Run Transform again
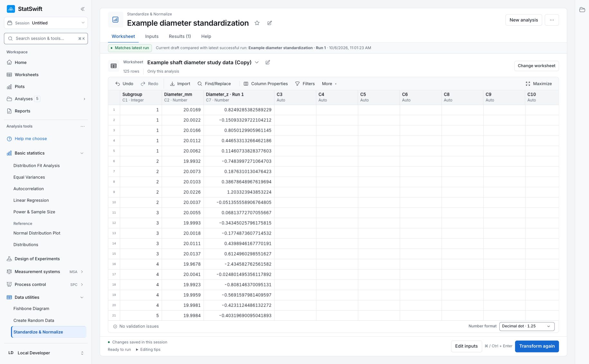 pos(537,346)
